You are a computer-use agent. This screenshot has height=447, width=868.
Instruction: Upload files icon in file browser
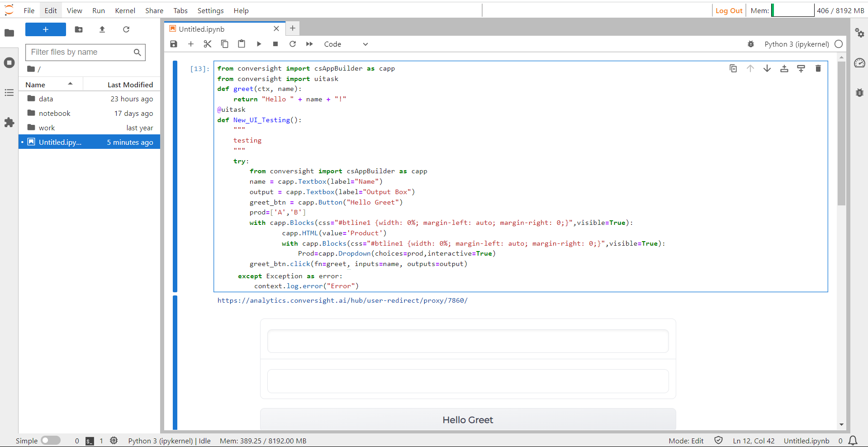[x=102, y=29]
